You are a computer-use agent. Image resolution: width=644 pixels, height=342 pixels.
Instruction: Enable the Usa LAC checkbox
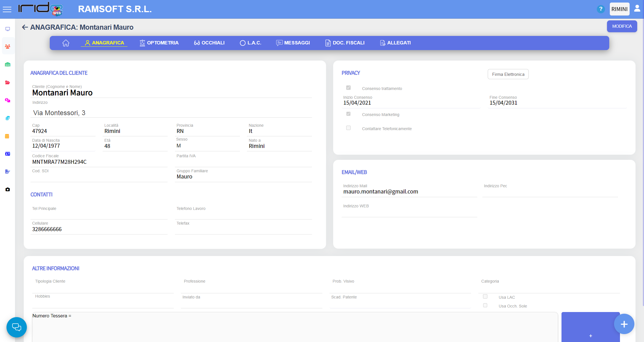pos(485,296)
